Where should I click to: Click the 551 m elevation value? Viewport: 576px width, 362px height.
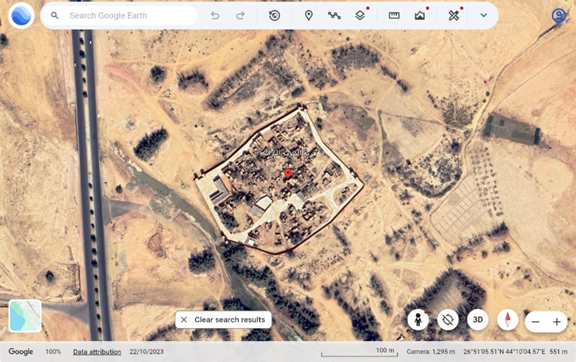pyautogui.click(x=558, y=352)
